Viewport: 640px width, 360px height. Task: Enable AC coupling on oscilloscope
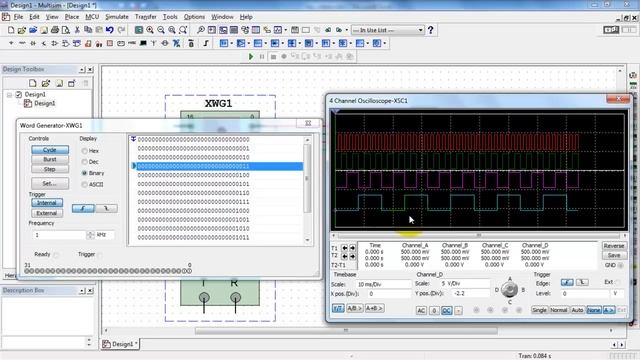point(421,311)
